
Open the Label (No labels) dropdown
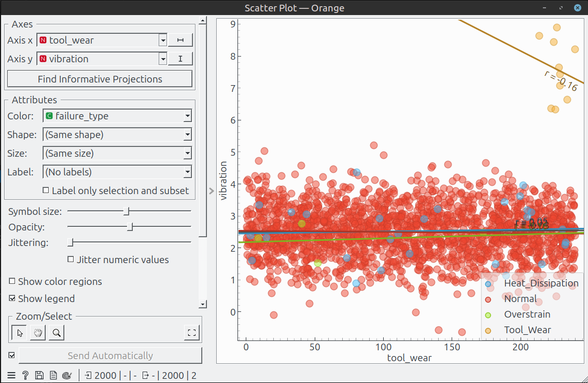click(x=117, y=172)
